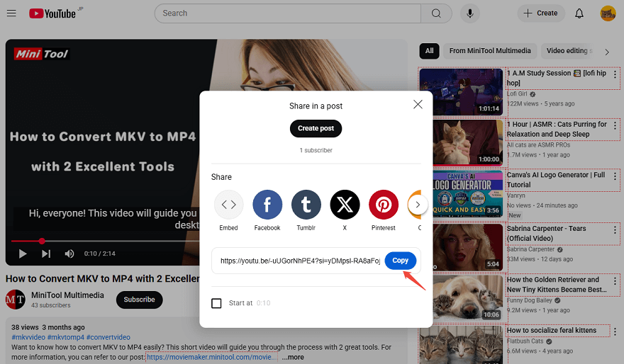Open the Flatbush Cats channel name
The image size is (624, 364).
click(525, 341)
